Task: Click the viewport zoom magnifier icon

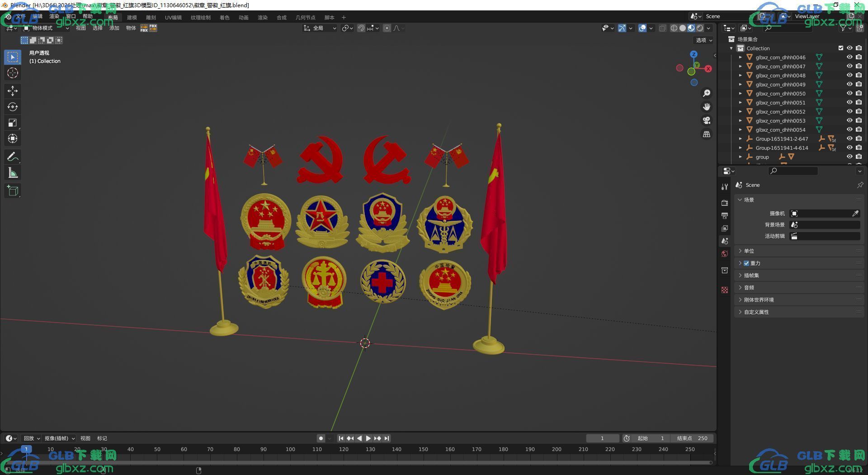Action: point(706,93)
